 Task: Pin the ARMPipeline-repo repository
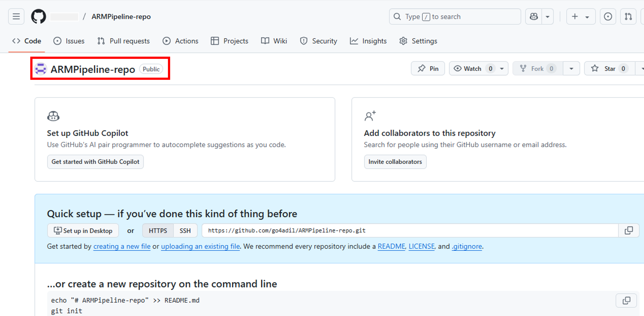tap(428, 68)
